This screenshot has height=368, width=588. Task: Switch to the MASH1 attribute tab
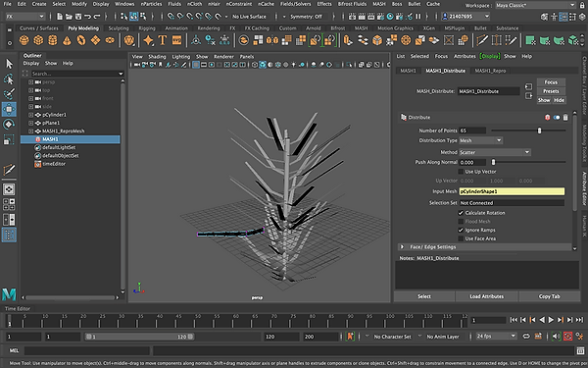[x=408, y=71]
